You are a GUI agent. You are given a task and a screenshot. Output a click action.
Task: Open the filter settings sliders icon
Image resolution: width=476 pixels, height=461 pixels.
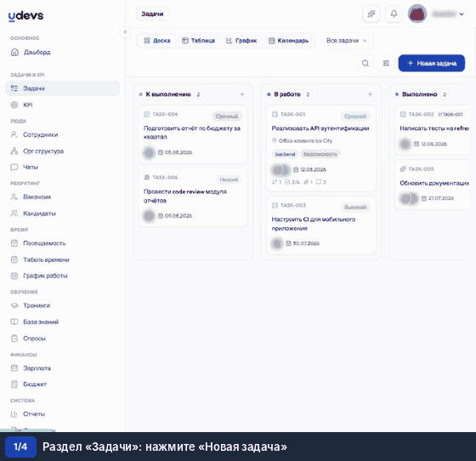[386, 63]
